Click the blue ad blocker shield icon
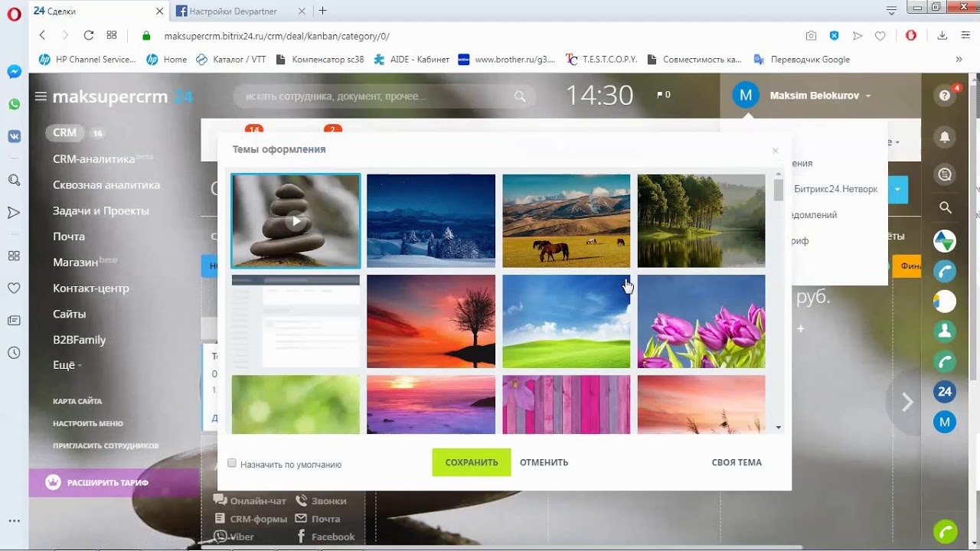This screenshot has width=980, height=551. click(x=835, y=35)
